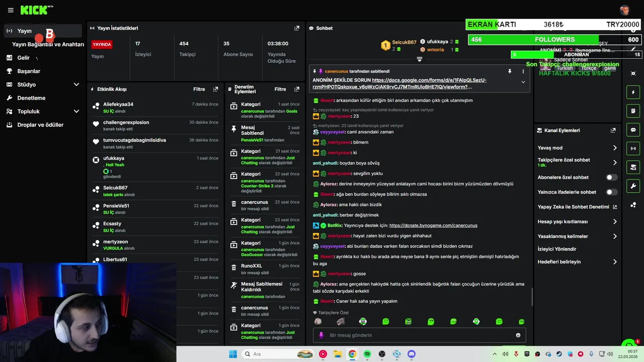
Task: Open Spotify from the taskbar
Action: pos(367,354)
